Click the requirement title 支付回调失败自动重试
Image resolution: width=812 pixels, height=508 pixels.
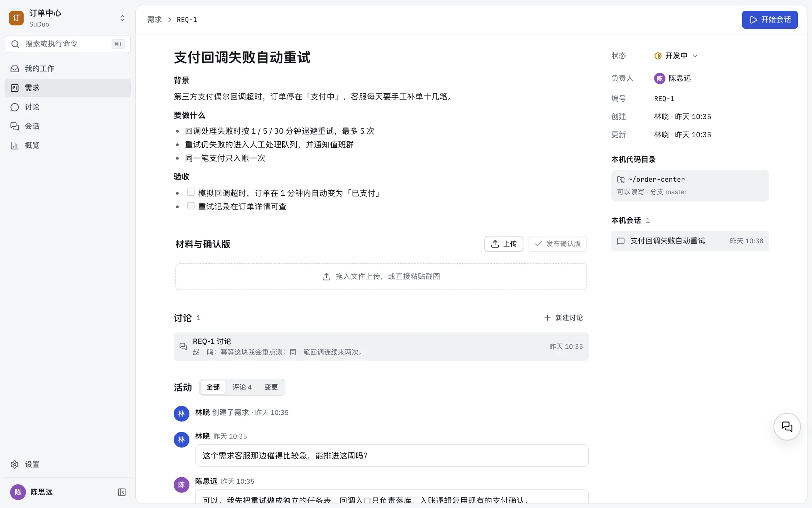point(242,58)
